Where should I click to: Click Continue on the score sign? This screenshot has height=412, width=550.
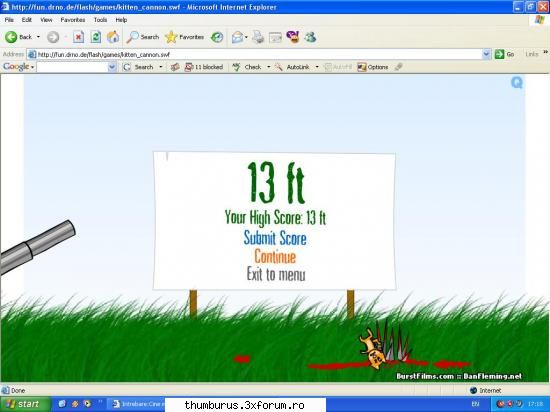coord(275,256)
